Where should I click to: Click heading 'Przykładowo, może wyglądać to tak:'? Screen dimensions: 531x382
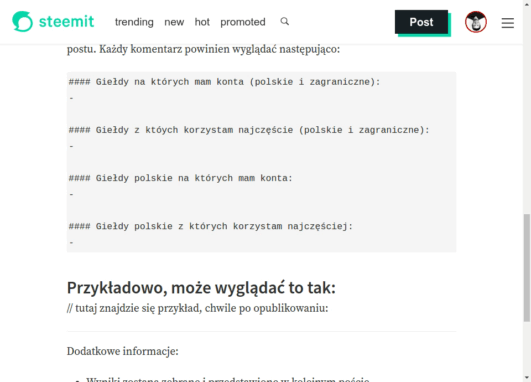(x=201, y=288)
